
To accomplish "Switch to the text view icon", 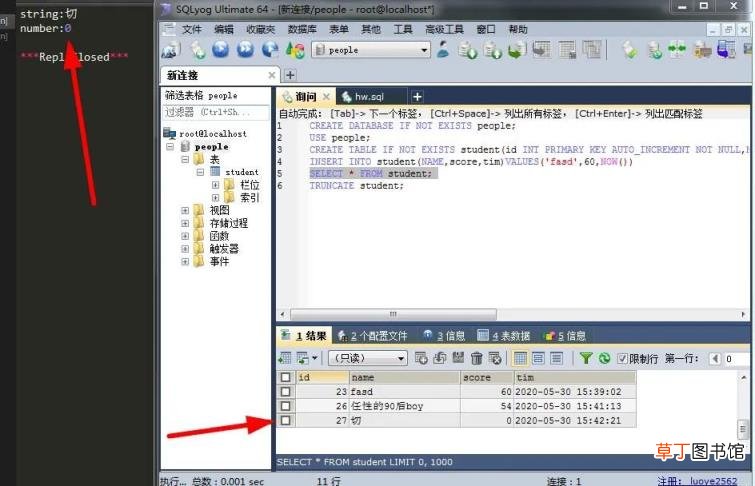I will pyautogui.click(x=557, y=358).
